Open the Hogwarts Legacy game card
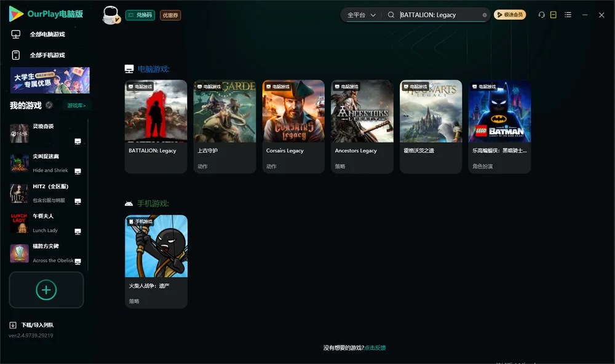Image resolution: width=615 pixels, height=364 pixels. point(431,127)
